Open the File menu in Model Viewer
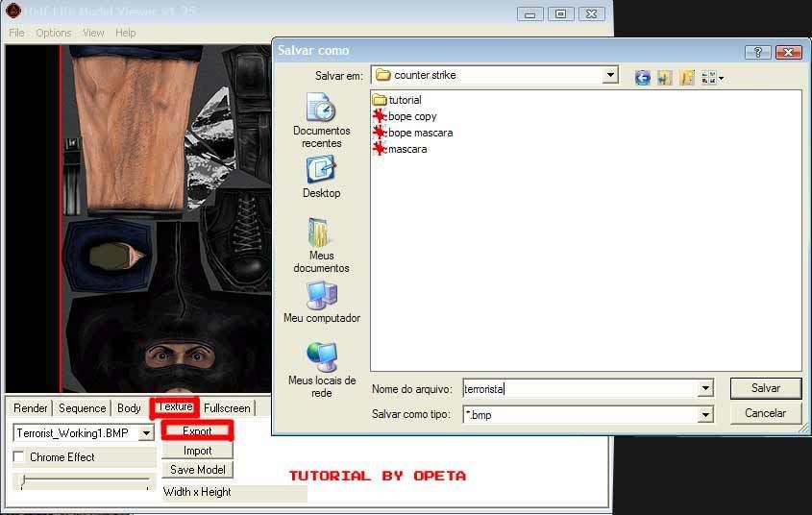 pos(16,33)
